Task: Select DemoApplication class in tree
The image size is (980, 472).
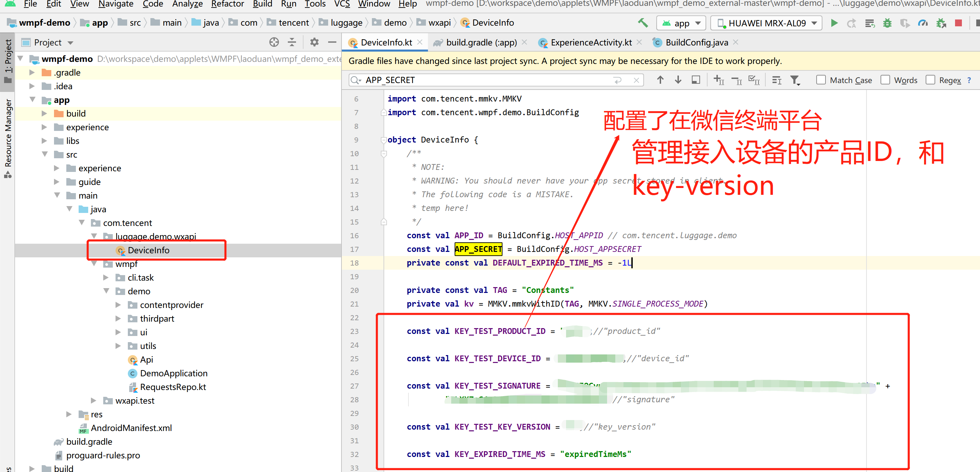Action: point(174,373)
